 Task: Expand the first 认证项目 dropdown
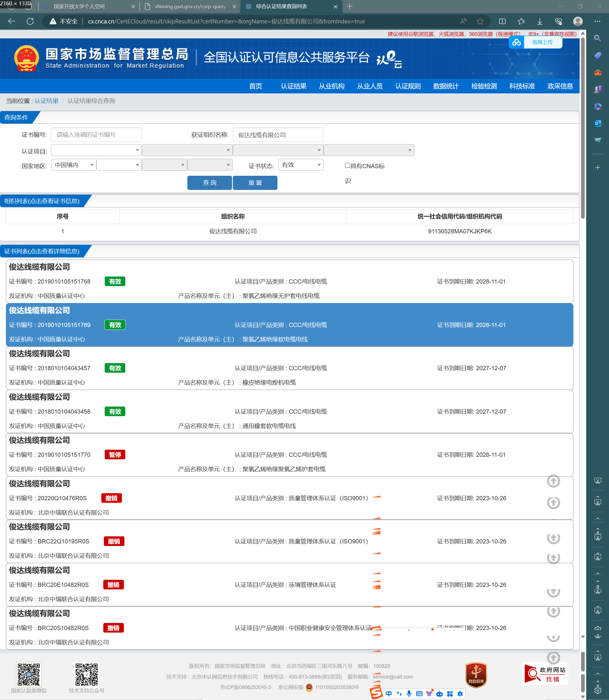point(96,150)
